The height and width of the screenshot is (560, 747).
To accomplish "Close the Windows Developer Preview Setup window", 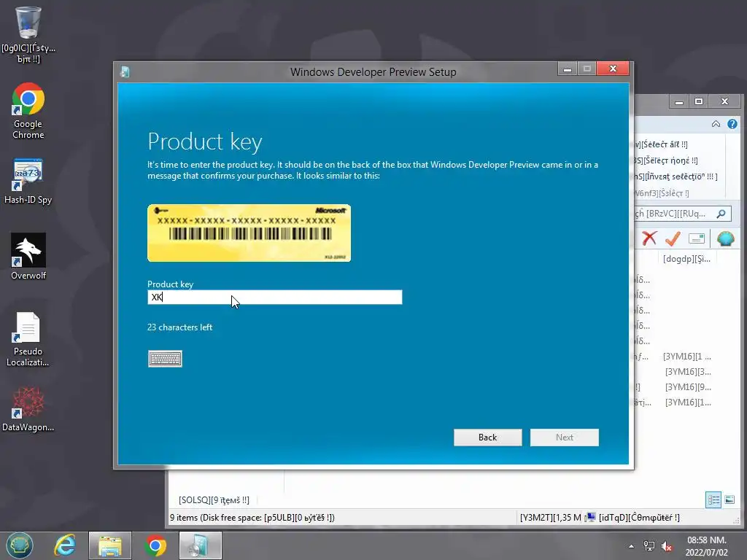I will [613, 69].
